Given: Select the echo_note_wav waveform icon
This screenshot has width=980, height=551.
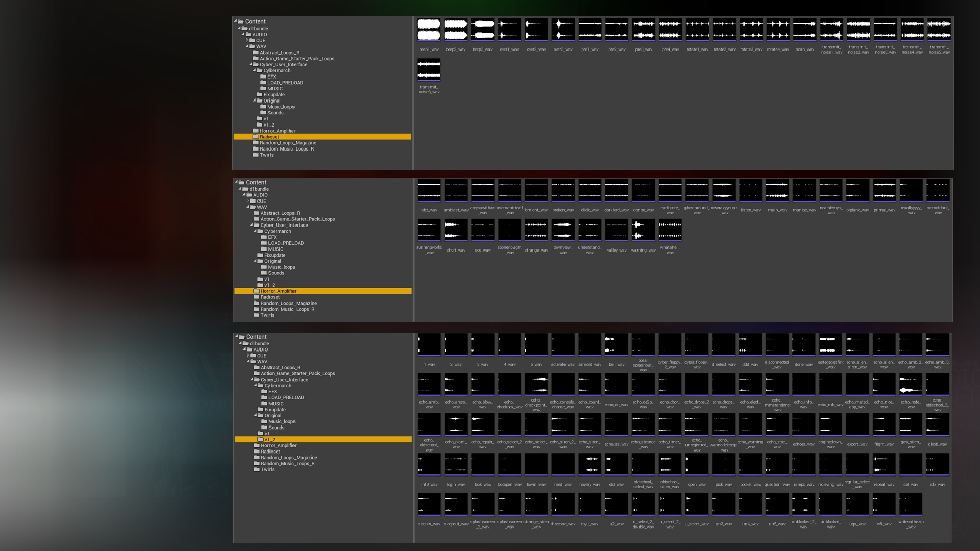Looking at the screenshot, I should click(911, 385).
